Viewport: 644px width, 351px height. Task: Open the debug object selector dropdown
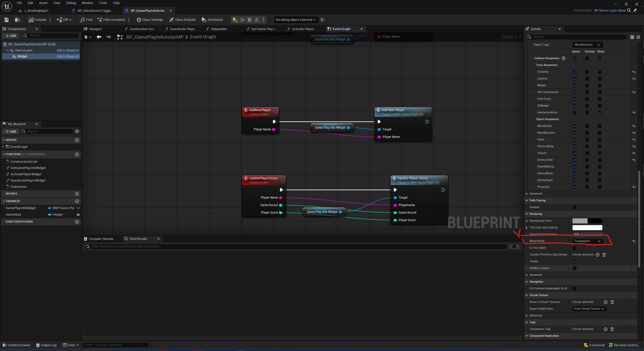point(295,20)
